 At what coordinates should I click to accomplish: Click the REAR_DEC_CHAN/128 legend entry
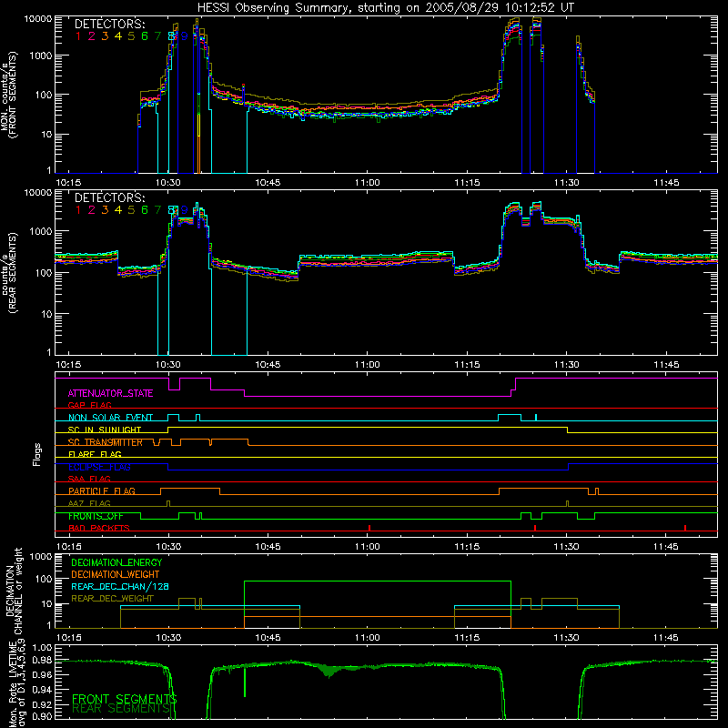(120, 586)
